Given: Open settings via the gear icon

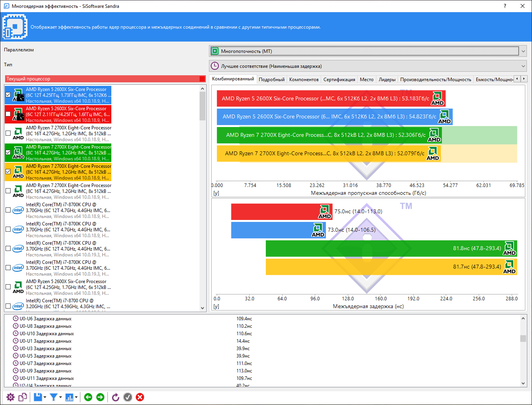Looking at the screenshot, I should pos(11,397).
